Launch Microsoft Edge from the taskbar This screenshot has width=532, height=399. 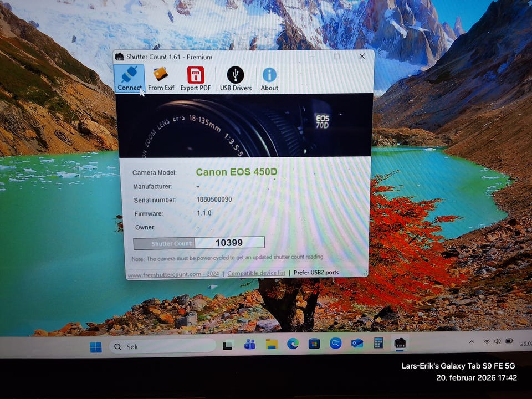click(293, 344)
